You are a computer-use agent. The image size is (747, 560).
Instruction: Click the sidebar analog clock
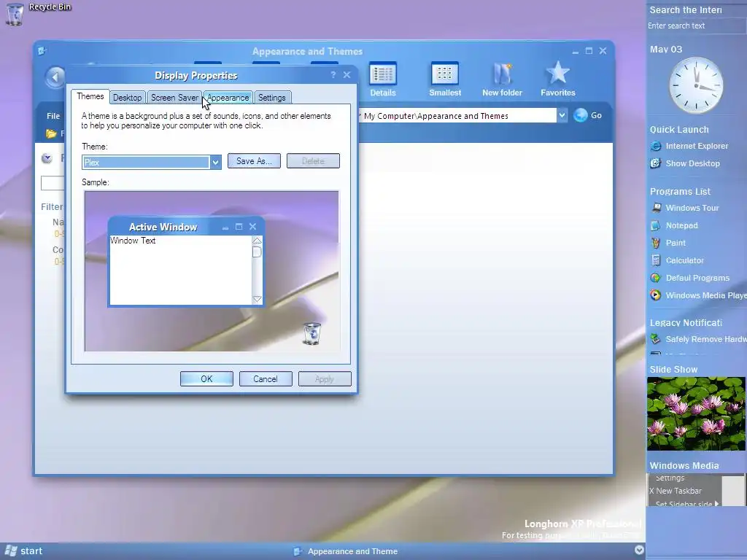point(696,86)
